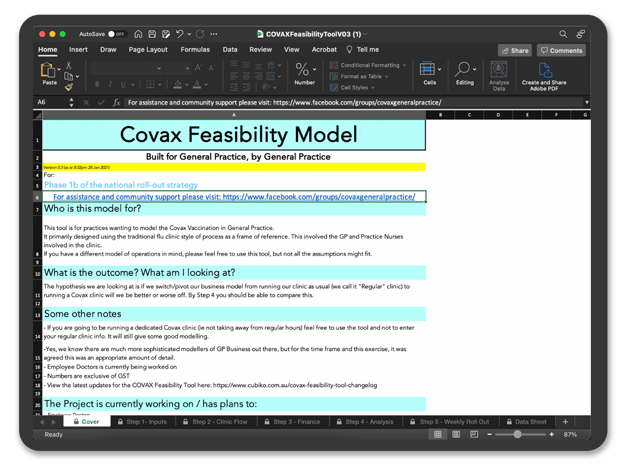This screenshot has height=465, width=628.
Task: Toggle Italic formatting
Action: pos(110,85)
